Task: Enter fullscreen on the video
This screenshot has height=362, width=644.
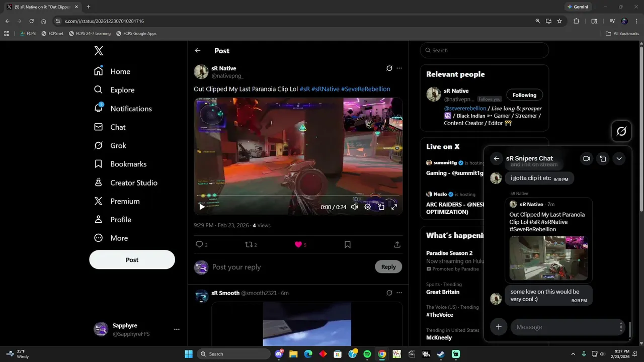Action: [394, 207]
